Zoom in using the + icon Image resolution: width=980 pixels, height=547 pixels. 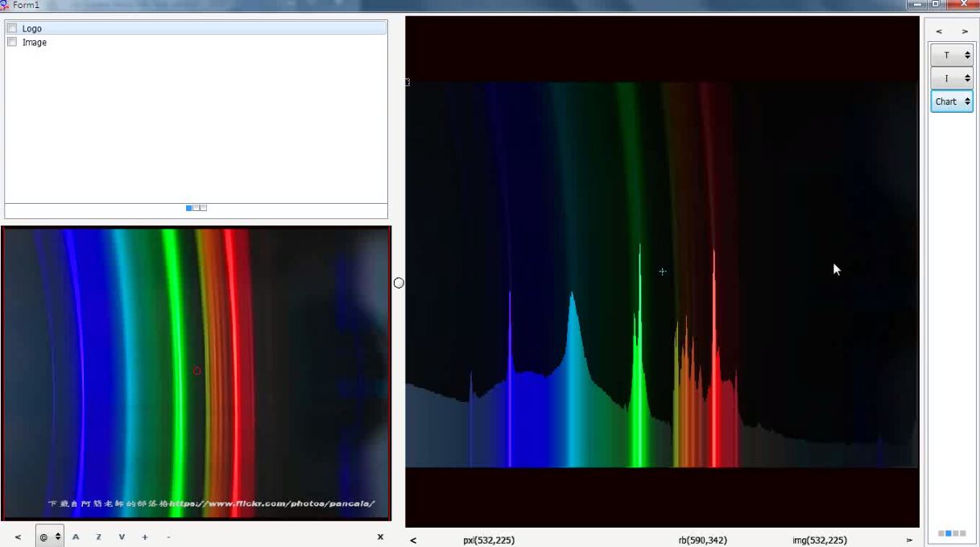(144, 537)
